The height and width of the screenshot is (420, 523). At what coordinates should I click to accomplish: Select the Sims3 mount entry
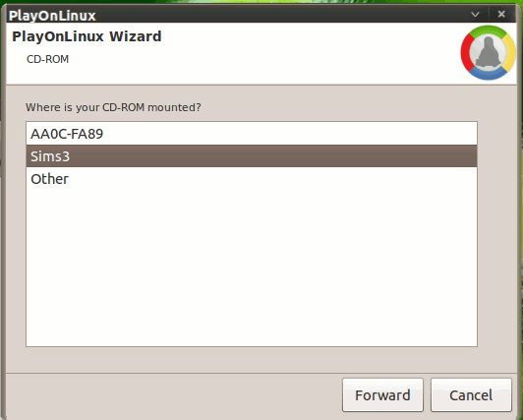252,156
